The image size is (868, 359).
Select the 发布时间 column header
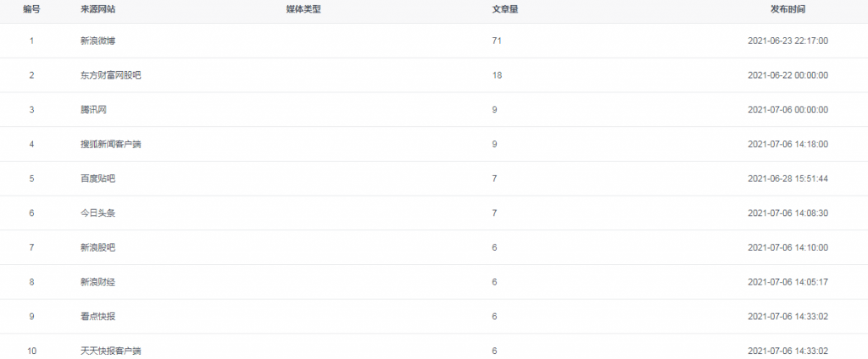coord(787,9)
